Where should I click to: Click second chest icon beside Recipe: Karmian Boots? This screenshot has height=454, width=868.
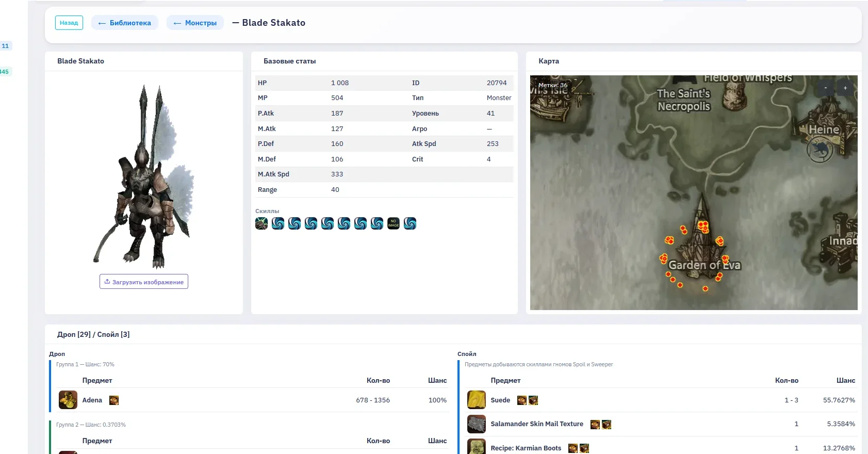coord(584,448)
